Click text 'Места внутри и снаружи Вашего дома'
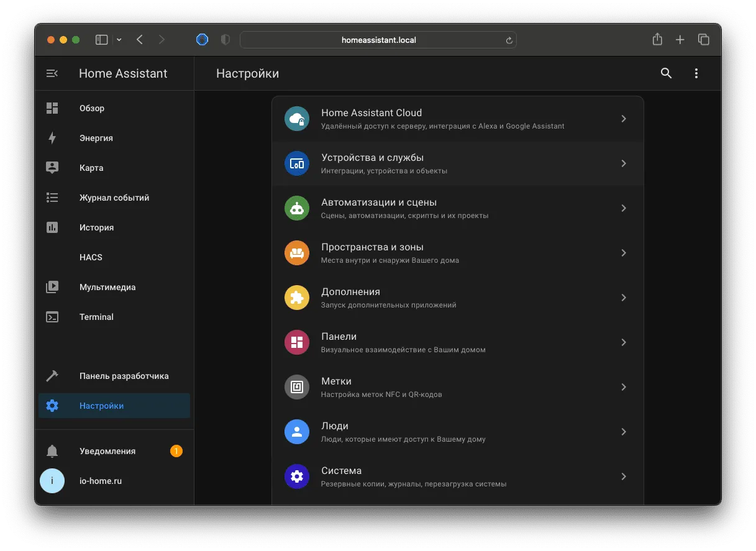This screenshot has width=756, height=551. 389,260
